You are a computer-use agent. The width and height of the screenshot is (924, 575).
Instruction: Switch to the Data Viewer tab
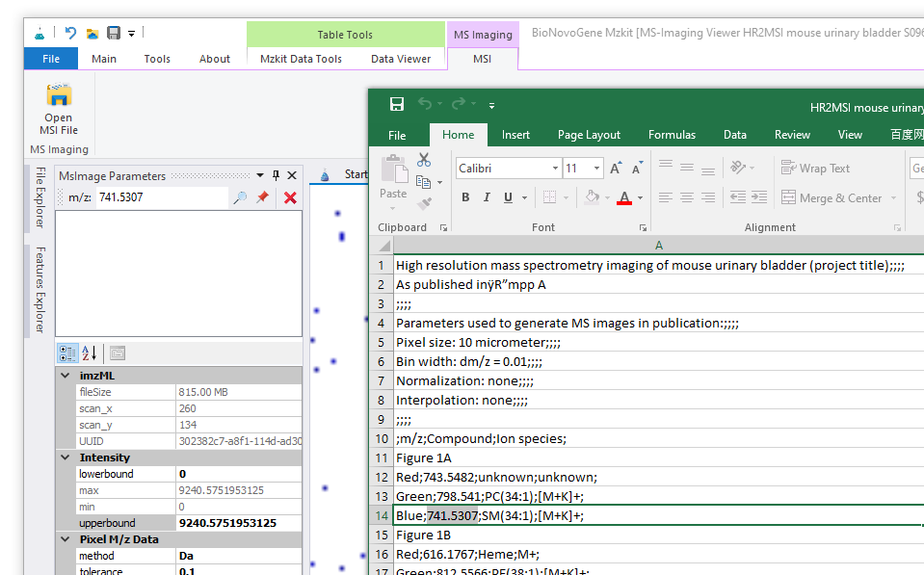(x=401, y=59)
